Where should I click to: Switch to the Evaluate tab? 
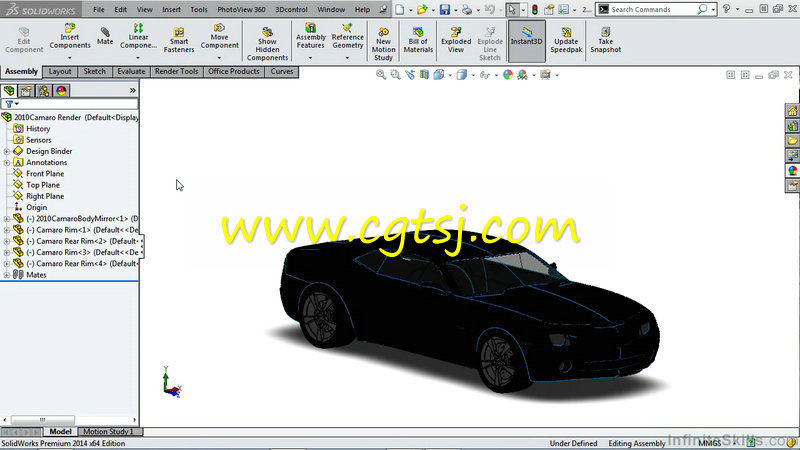131,71
